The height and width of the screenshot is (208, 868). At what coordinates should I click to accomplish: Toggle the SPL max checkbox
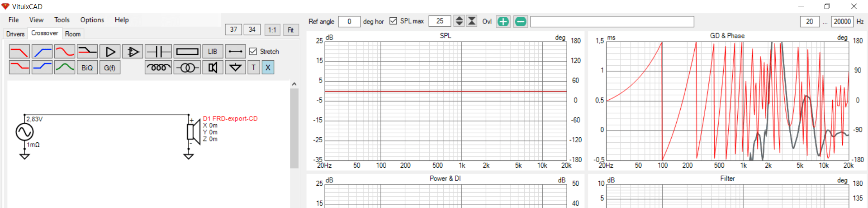[393, 21]
